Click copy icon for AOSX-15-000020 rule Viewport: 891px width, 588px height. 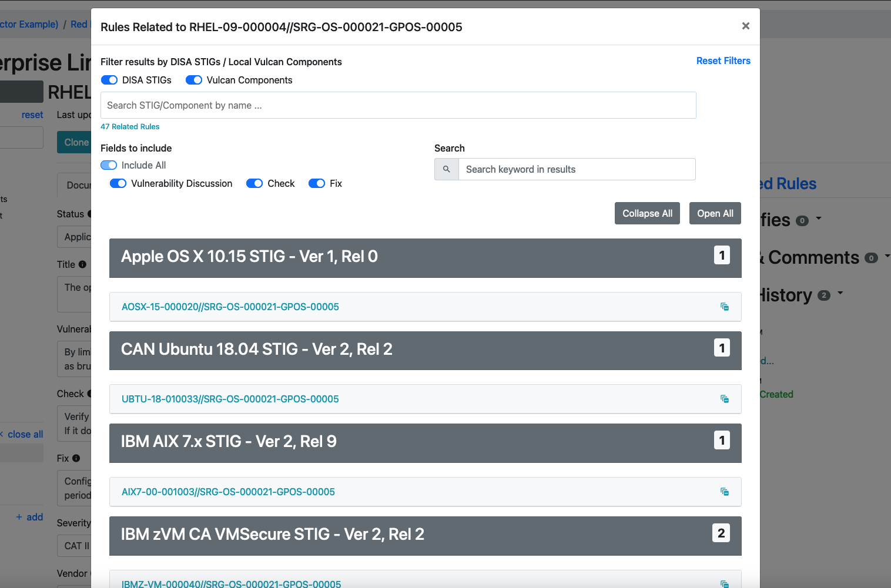[724, 307]
